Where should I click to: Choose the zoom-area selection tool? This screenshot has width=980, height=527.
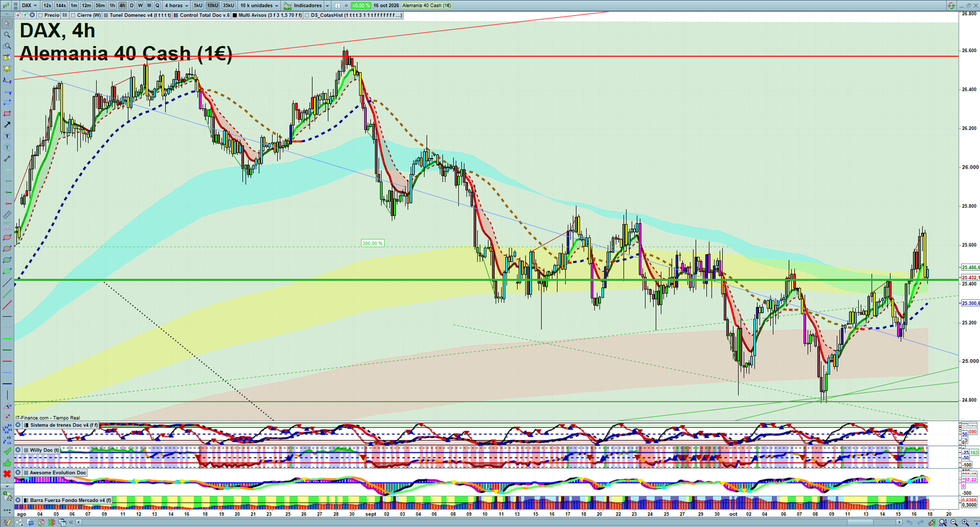[x=7, y=46]
